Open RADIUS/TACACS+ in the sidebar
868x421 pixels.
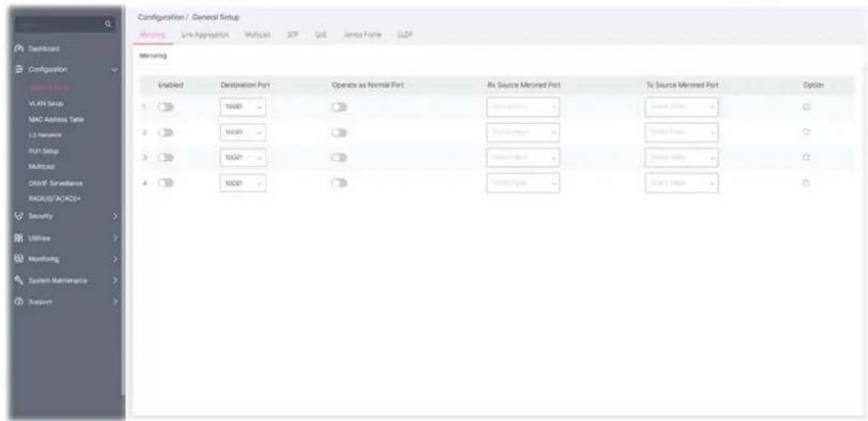pyautogui.click(x=53, y=198)
